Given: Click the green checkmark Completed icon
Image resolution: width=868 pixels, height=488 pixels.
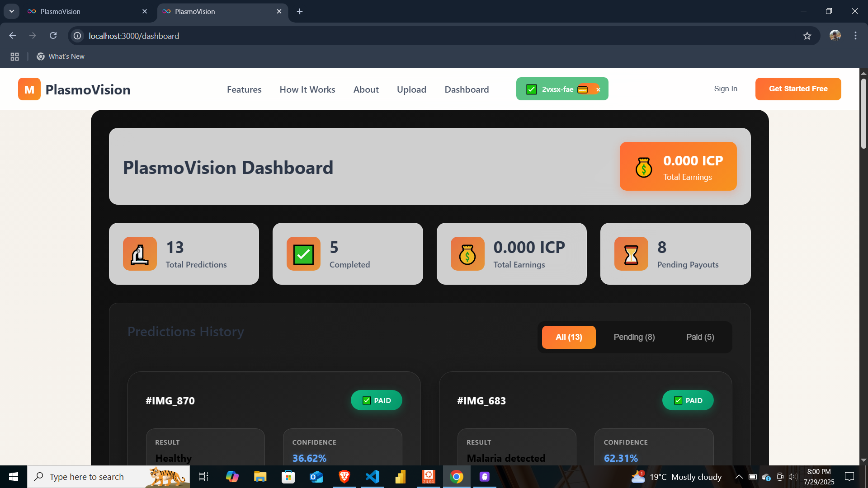Looking at the screenshot, I should (x=303, y=254).
